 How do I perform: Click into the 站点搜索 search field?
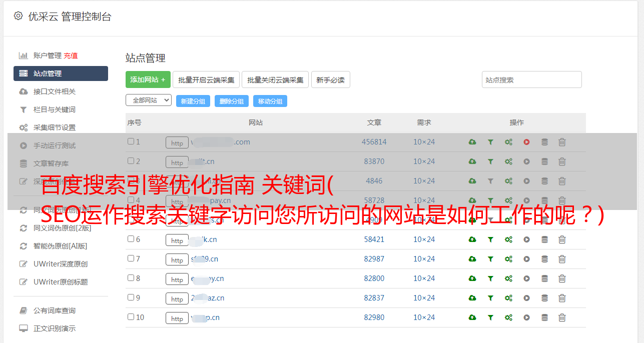pos(531,79)
